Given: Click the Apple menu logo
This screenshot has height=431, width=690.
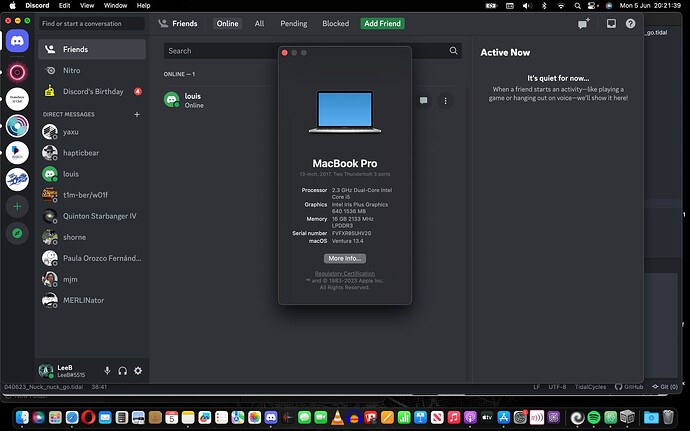Looking at the screenshot, I should (x=12, y=5).
